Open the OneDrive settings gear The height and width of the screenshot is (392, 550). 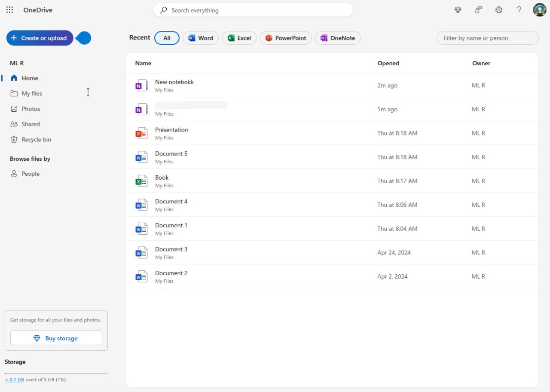[498, 9]
